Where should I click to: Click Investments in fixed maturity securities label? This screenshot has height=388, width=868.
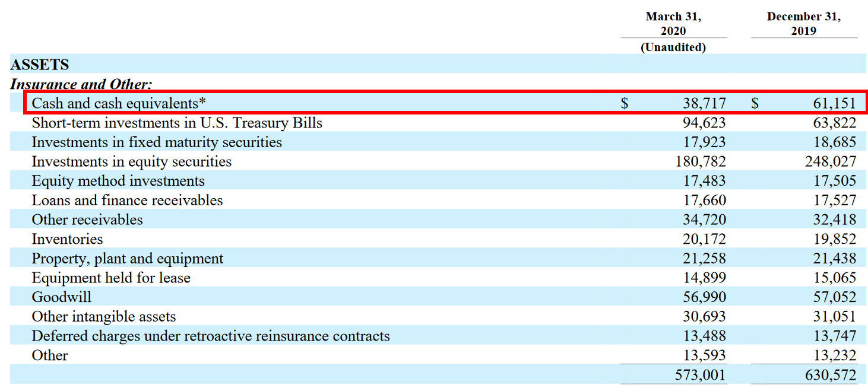(157, 142)
